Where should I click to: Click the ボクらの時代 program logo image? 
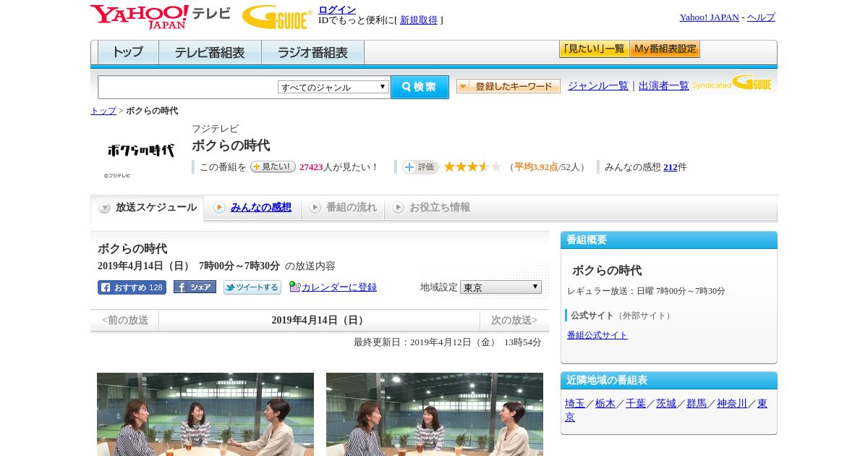140,151
